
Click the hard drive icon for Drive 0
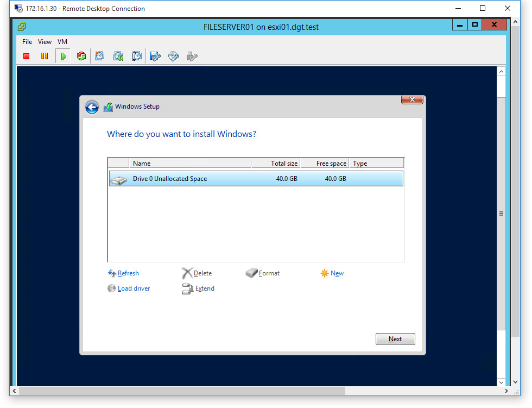(x=118, y=180)
